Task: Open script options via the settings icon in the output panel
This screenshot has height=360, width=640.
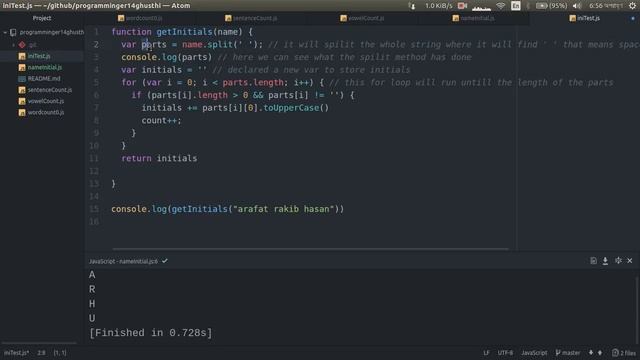Action: 618,261
